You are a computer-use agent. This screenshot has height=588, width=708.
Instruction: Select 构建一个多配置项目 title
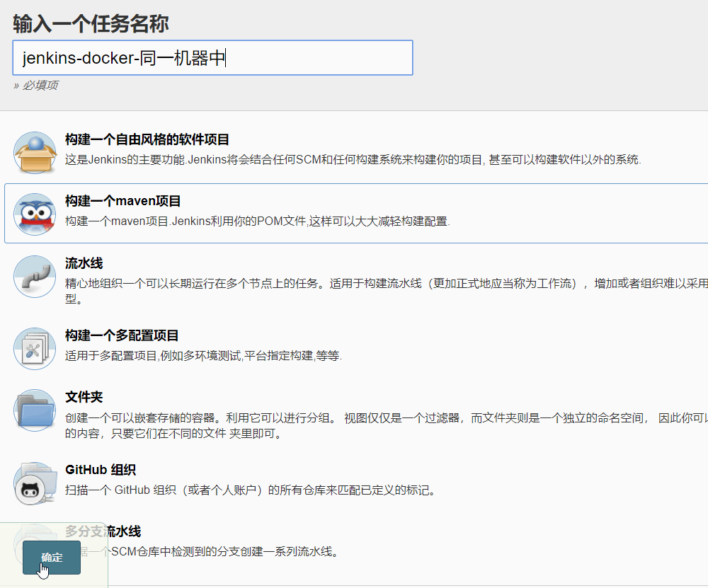pyautogui.click(x=122, y=335)
